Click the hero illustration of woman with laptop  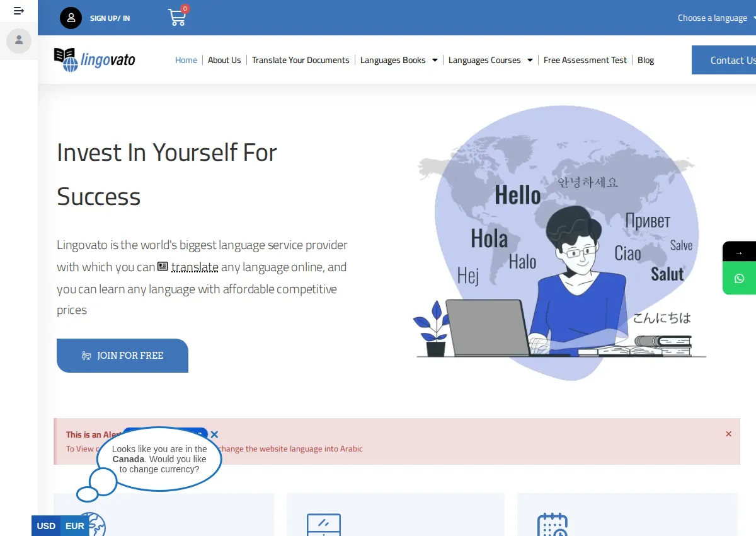coord(561,243)
